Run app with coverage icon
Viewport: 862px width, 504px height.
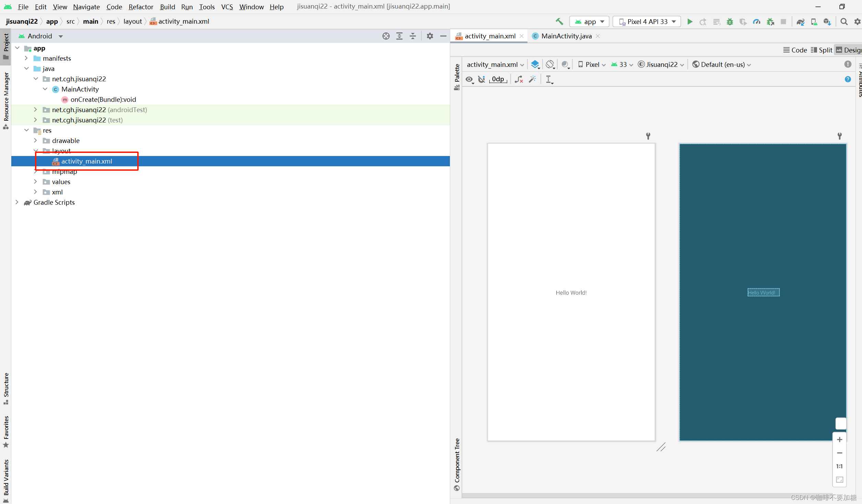[x=743, y=22]
